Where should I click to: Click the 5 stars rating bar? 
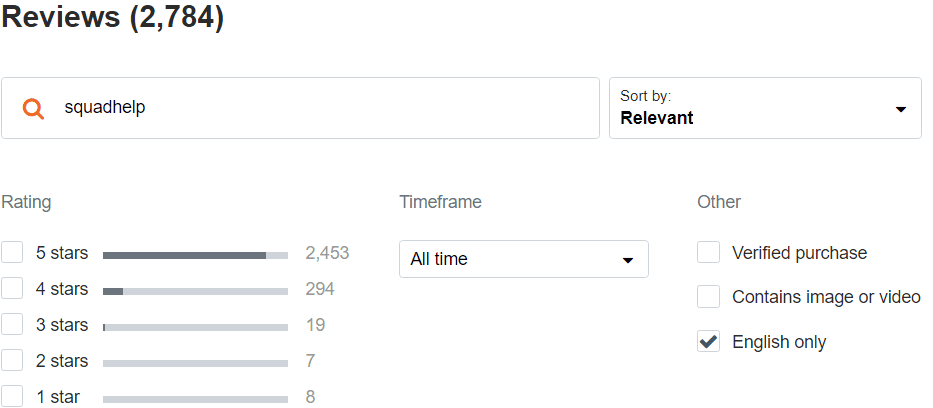195,255
